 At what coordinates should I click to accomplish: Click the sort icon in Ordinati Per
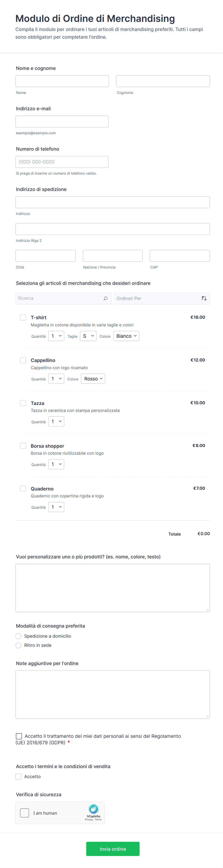204,299
